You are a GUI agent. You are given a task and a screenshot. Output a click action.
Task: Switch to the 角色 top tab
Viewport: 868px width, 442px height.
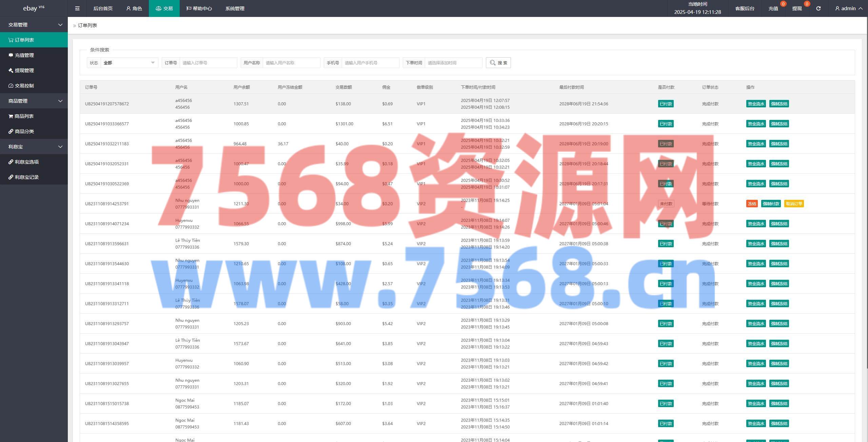coord(134,8)
